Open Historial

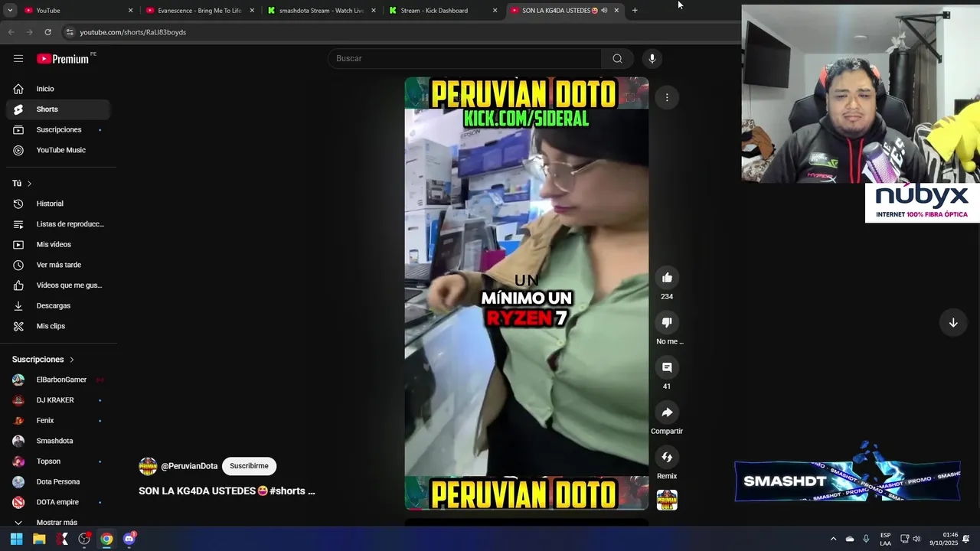coord(58,204)
